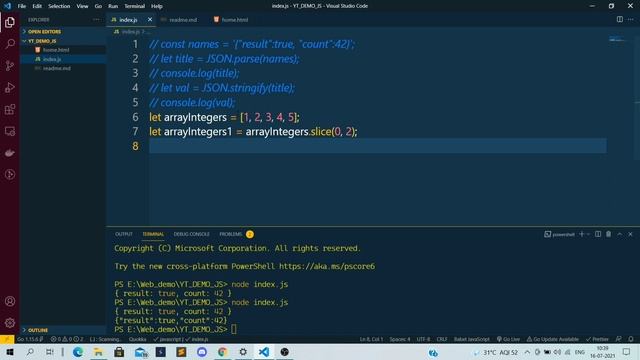Click the new terminal plus icon

[582, 234]
